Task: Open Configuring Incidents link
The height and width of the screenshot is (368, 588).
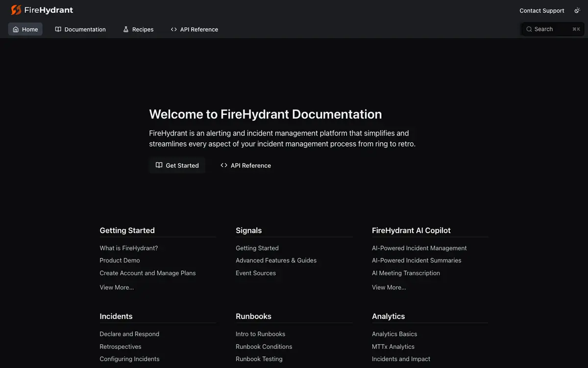Action: coord(130,359)
